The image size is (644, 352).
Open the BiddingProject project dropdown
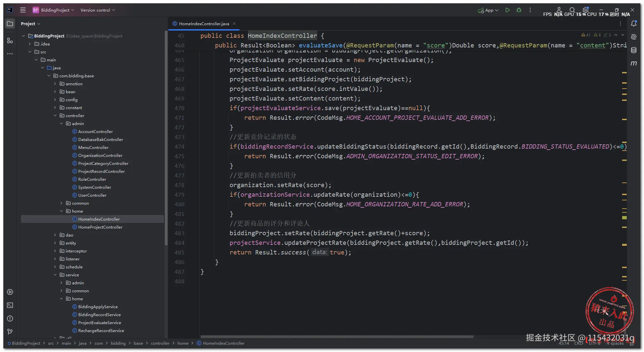click(x=53, y=10)
